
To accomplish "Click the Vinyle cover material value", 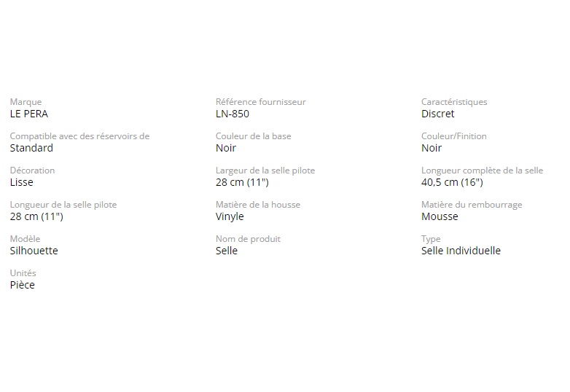I will pos(230,216).
